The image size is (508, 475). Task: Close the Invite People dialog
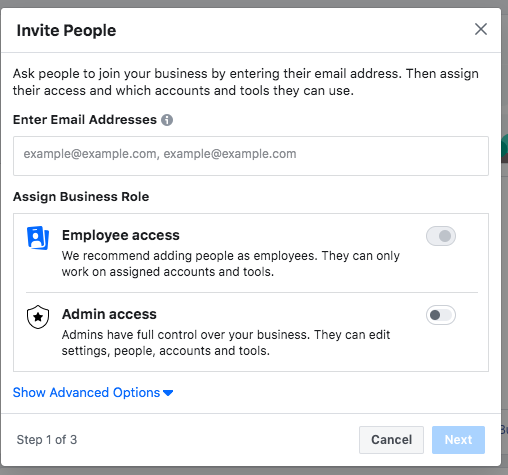click(x=481, y=29)
